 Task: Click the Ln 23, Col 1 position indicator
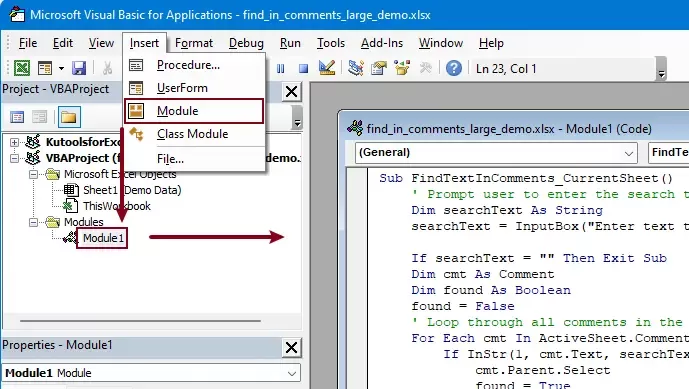pos(506,69)
